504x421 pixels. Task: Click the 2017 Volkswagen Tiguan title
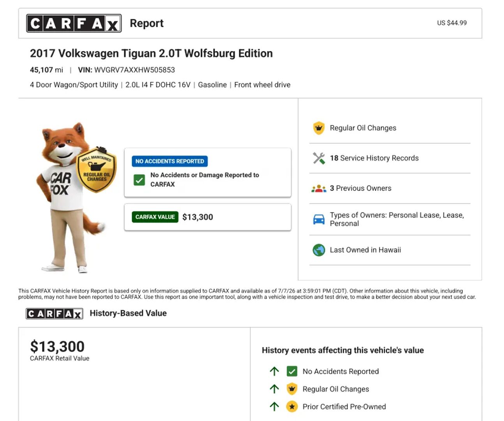pos(151,53)
